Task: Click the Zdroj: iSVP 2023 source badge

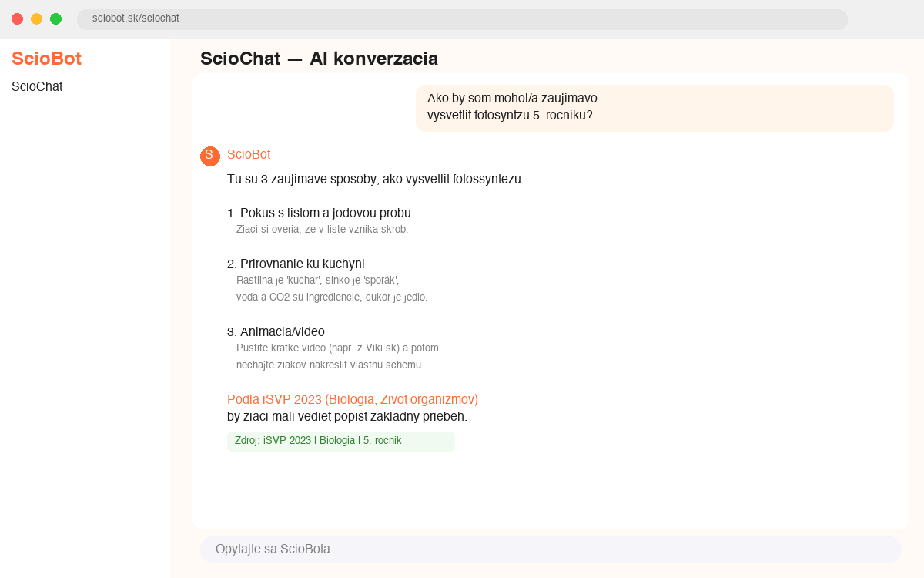Action: [x=340, y=441]
